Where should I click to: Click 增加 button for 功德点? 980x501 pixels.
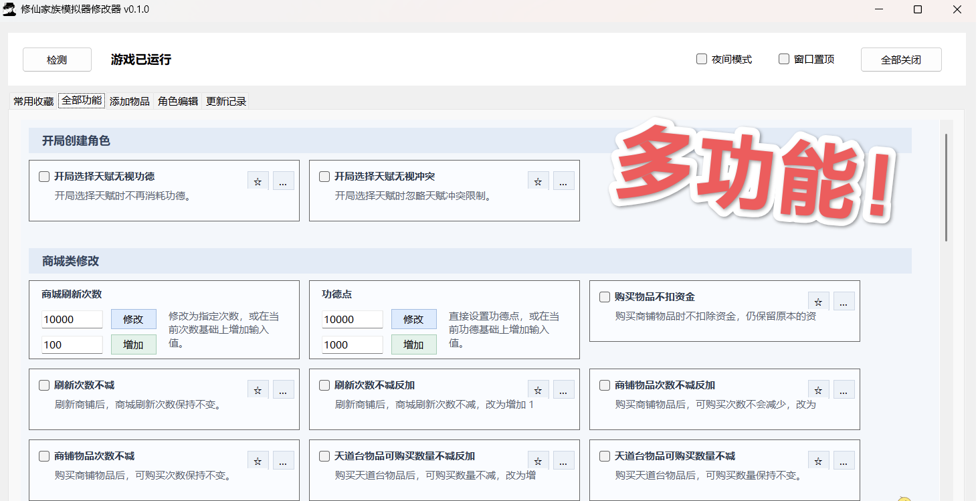click(414, 344)
